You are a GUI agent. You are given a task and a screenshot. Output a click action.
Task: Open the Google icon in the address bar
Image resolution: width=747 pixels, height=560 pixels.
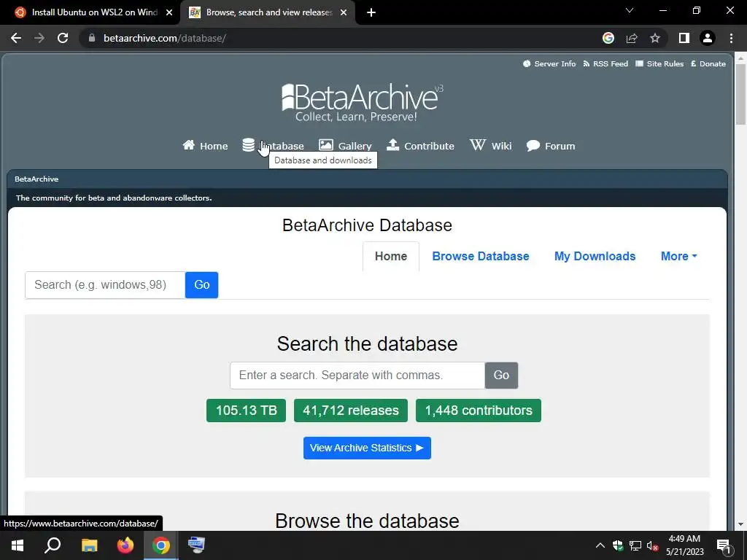(608, 38)
